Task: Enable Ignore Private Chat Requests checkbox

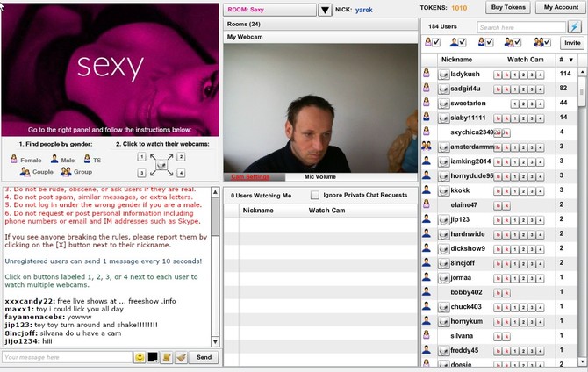Action: (x=315, y=195)
